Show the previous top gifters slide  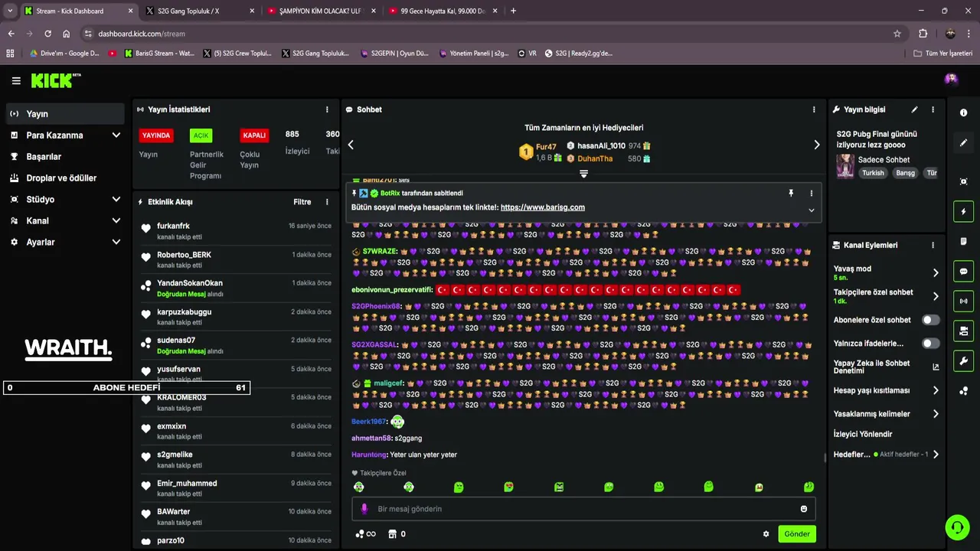coord(351,145)
